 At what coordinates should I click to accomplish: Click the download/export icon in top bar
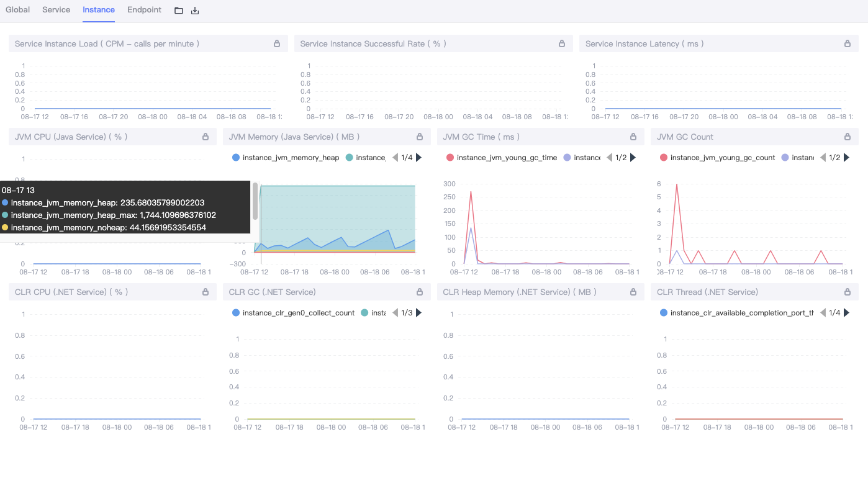click(x=195, y=11)
